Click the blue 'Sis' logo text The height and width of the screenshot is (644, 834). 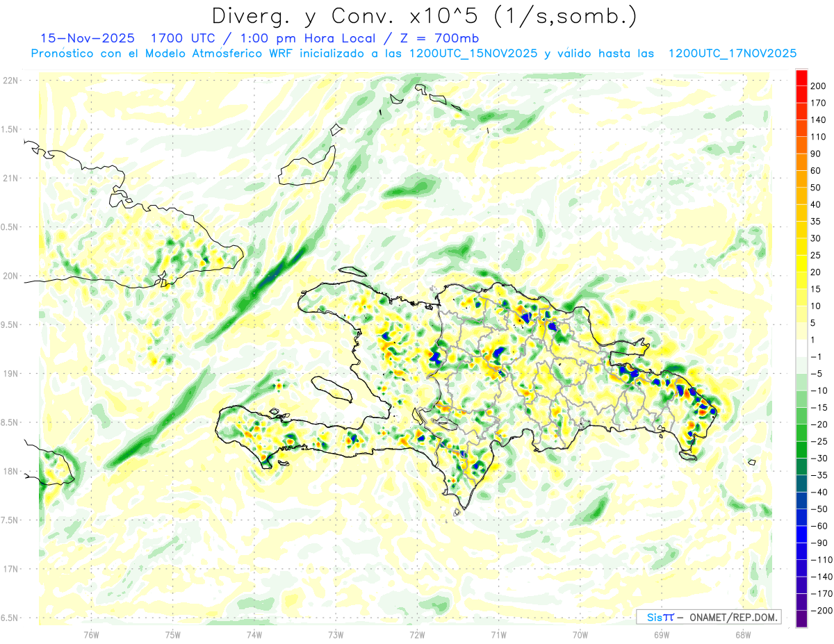coord(654,617)
